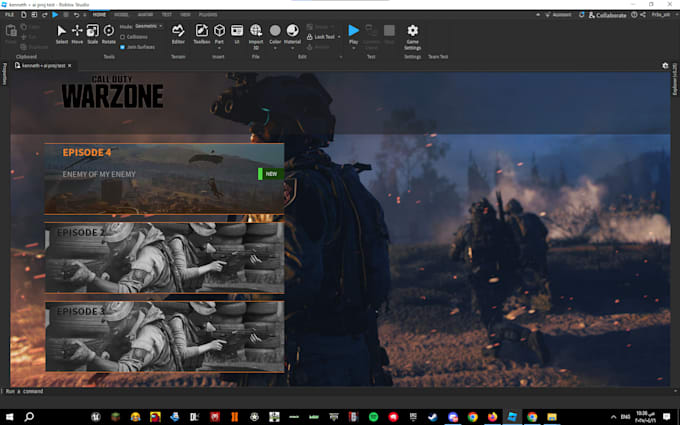Open the Assistant button
The height and width of the screenshot is (425, 680).
pyautogui.click(x=558, y=15)
